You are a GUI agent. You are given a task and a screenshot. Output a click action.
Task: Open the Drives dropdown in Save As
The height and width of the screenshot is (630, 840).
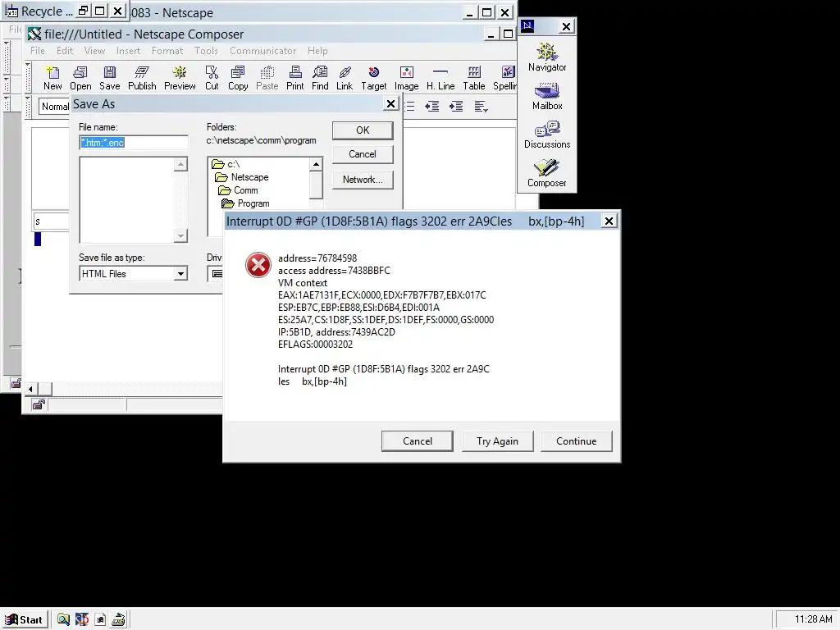[215, 274]
